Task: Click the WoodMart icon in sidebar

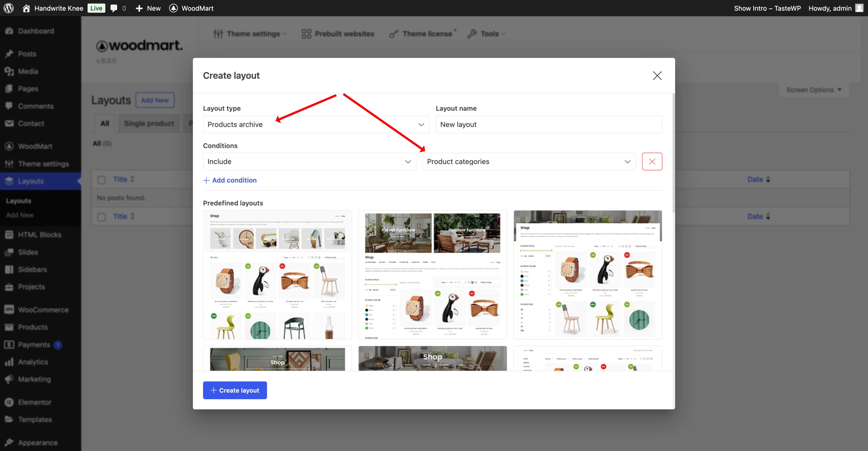Action: (x=9, y=146)
